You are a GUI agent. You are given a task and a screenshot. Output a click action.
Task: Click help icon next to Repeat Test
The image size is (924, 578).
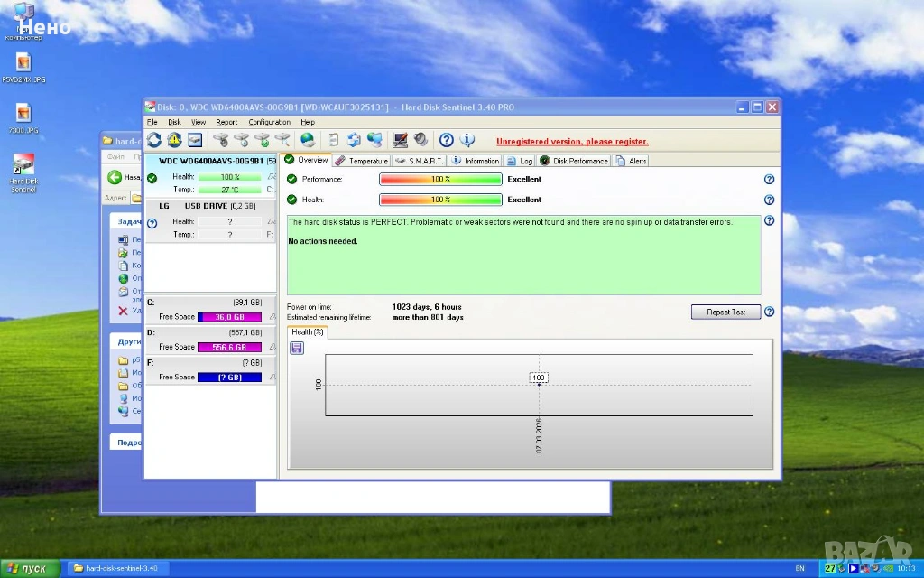pos(769,312)
